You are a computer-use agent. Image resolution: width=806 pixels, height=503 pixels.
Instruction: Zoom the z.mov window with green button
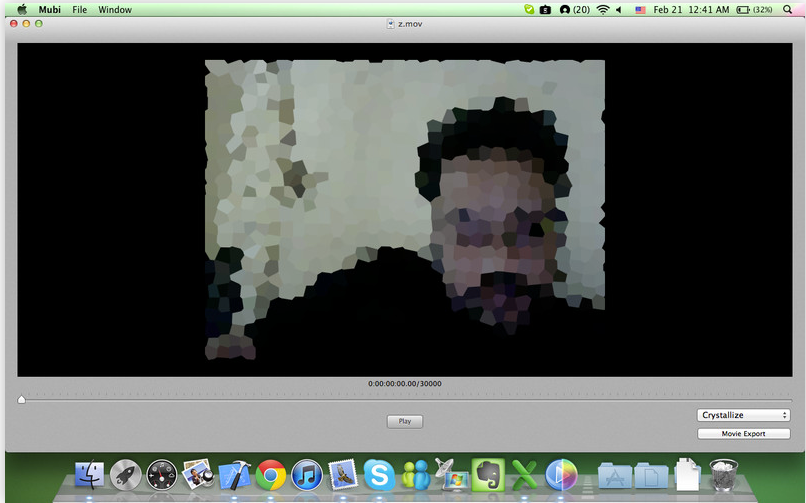tap(39, 24)
